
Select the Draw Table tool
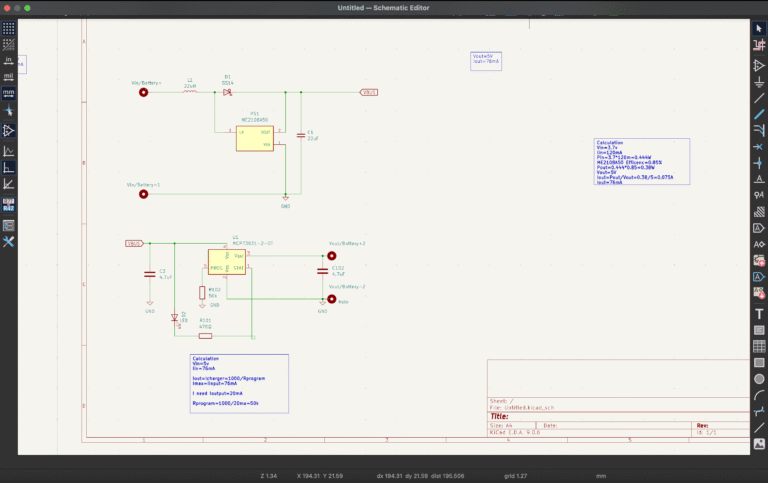[759, 346]
